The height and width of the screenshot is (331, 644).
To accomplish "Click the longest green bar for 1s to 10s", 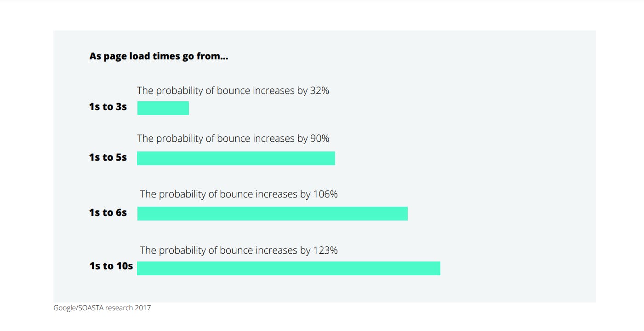I will click(x=289, y=268).
